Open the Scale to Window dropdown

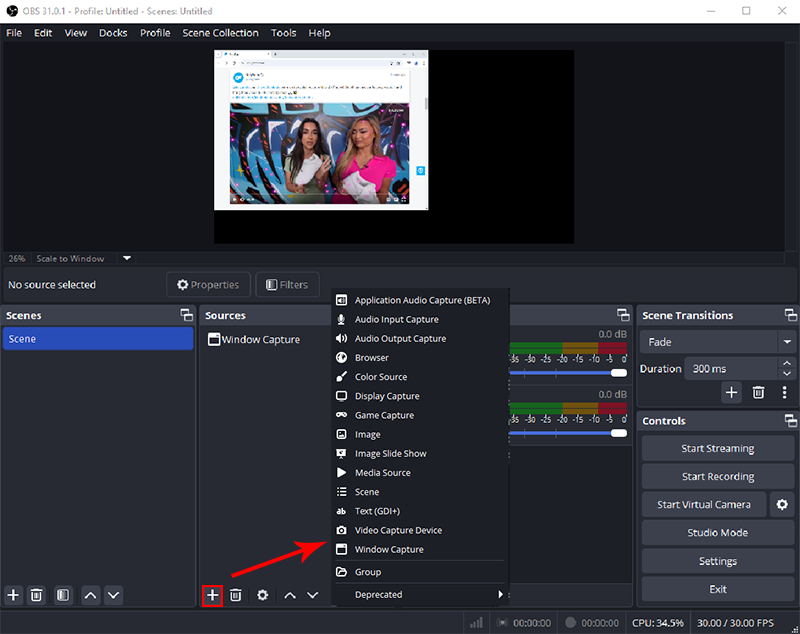click(127, 258)
